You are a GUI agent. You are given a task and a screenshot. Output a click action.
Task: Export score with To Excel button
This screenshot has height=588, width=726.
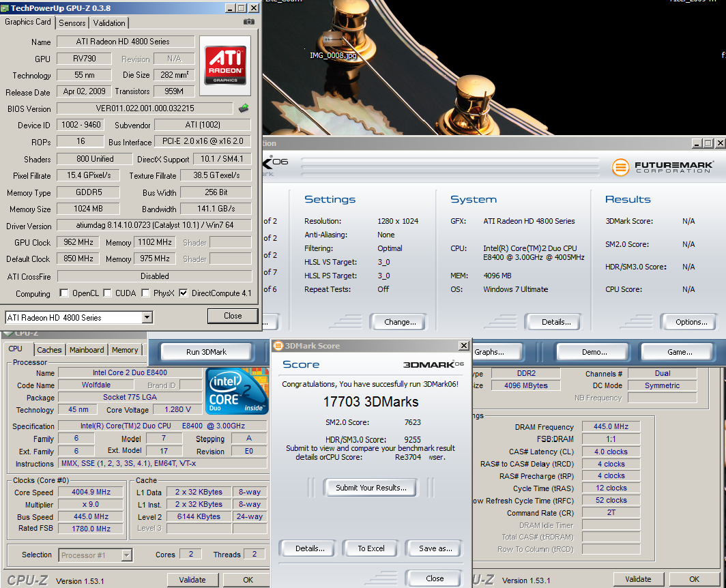click(x=371, y=548)
